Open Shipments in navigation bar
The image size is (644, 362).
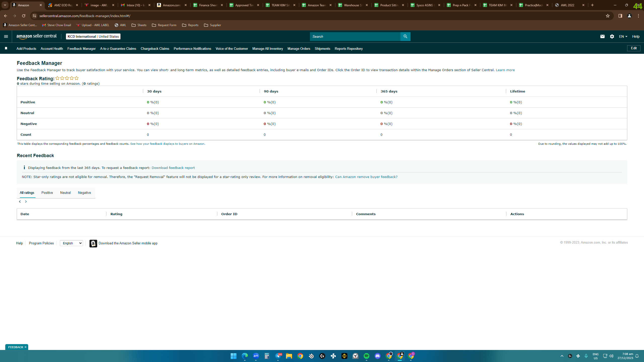[x=323, y=49]
